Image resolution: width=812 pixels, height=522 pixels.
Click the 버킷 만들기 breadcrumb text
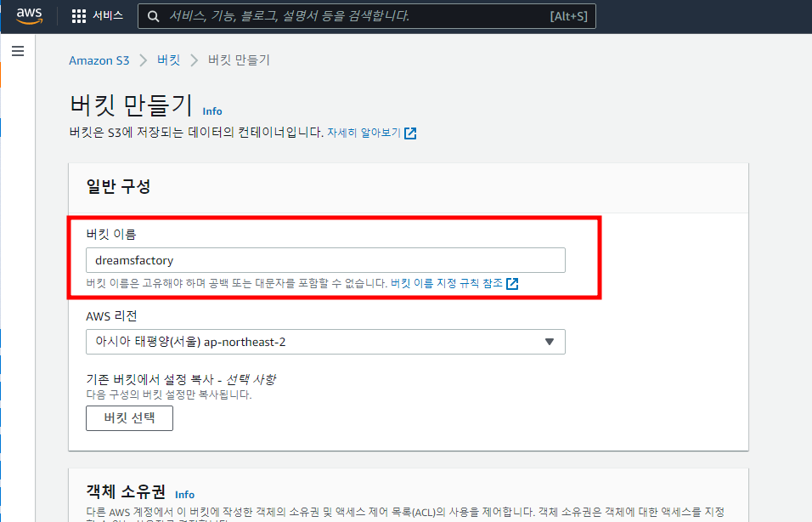click(x=239, y=60)
